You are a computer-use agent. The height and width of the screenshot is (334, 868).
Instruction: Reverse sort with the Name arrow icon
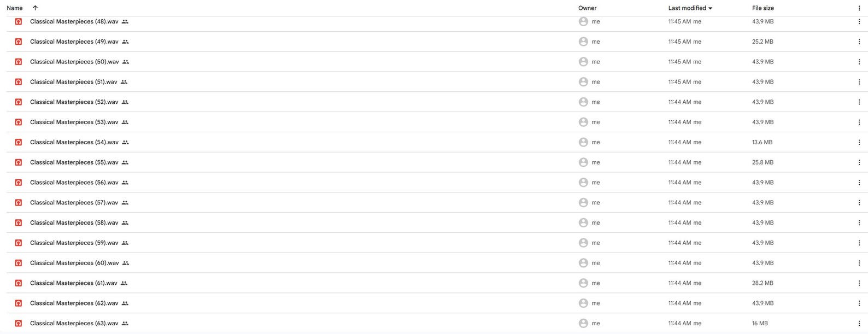coord(35,8)
